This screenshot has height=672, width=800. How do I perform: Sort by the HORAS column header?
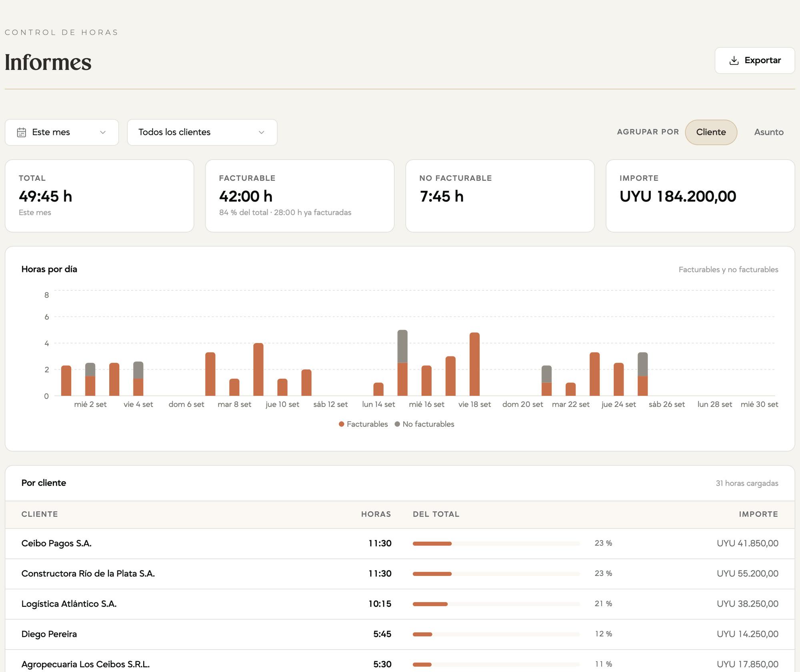click(x=376, y=514)
